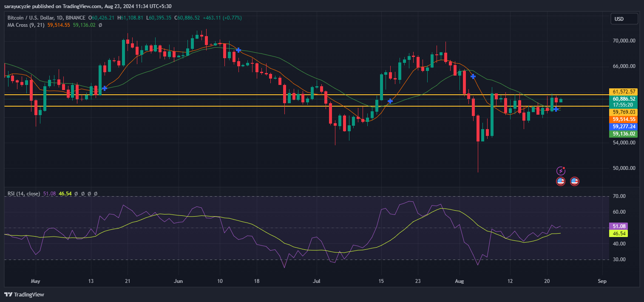Click the blue MA cross marker from mid-May
Viewport: 644px width, 302px height.
104,89
